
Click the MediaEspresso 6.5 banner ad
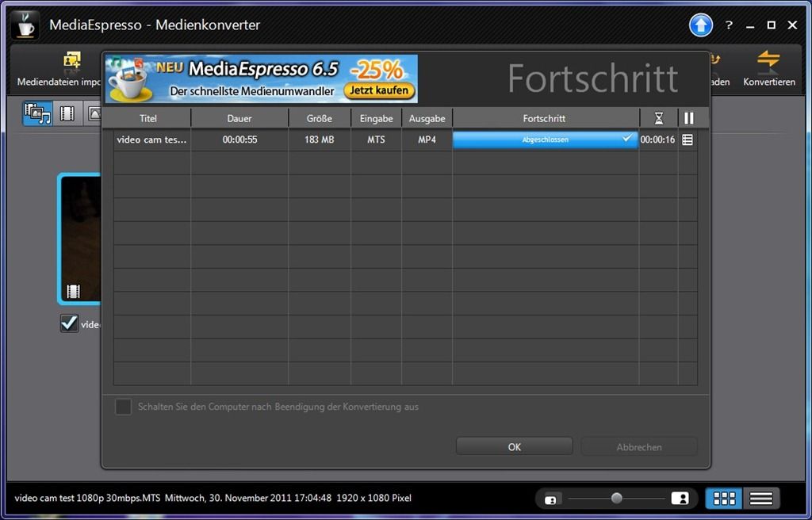click(262, 78)
